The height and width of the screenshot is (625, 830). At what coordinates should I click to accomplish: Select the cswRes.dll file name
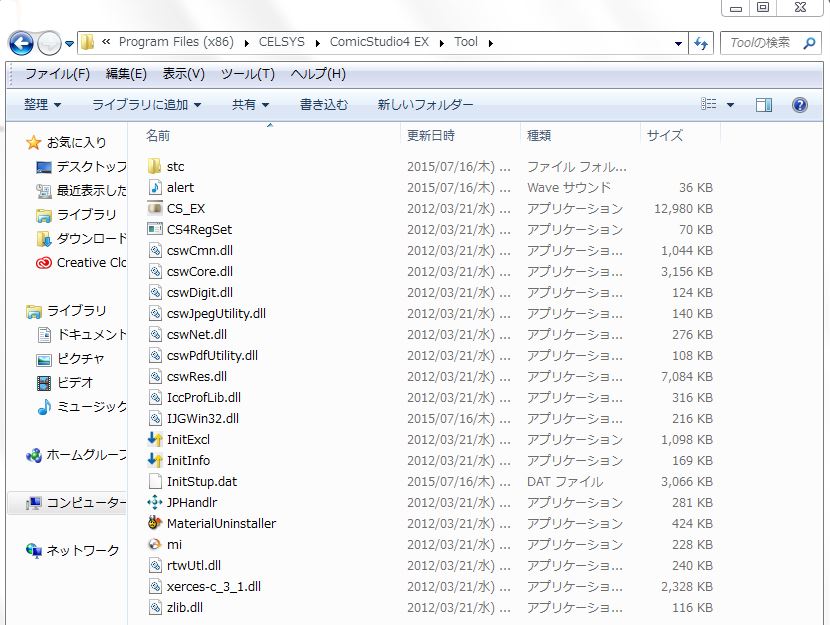pyautogui.click(x=196, y=376)
